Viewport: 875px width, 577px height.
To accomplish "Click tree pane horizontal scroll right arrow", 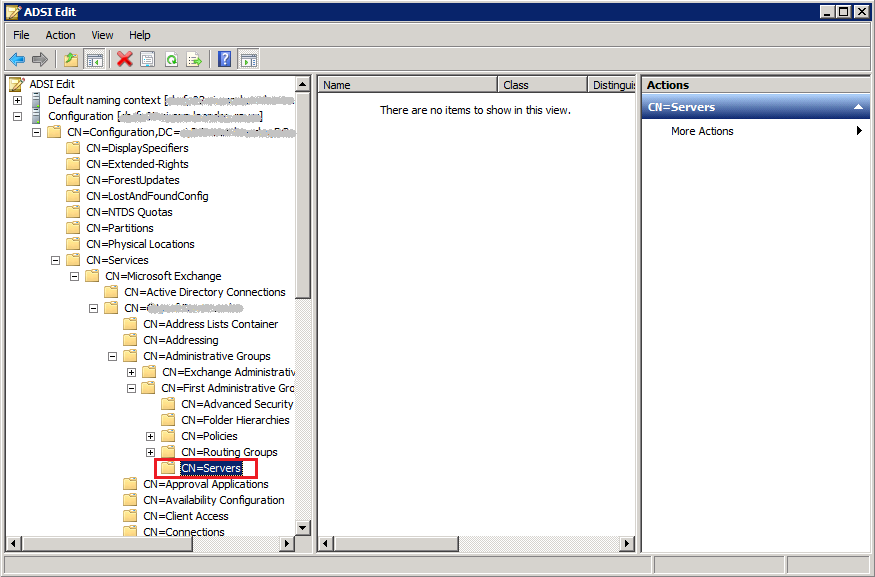I will coord(287,543).
